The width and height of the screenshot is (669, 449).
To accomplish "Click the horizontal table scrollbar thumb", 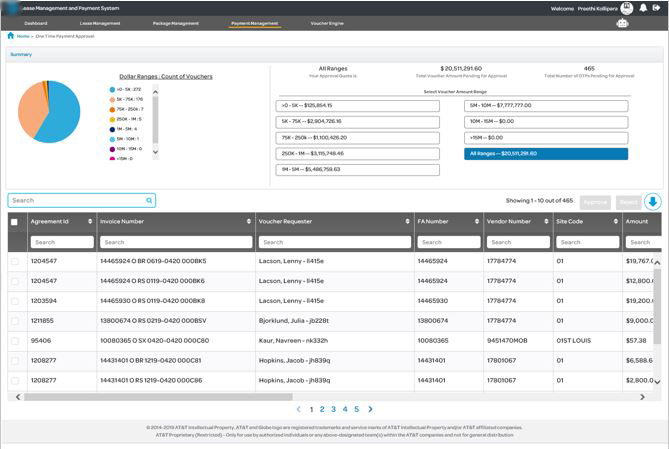I will pyautogui.click(x=158, y=397).
